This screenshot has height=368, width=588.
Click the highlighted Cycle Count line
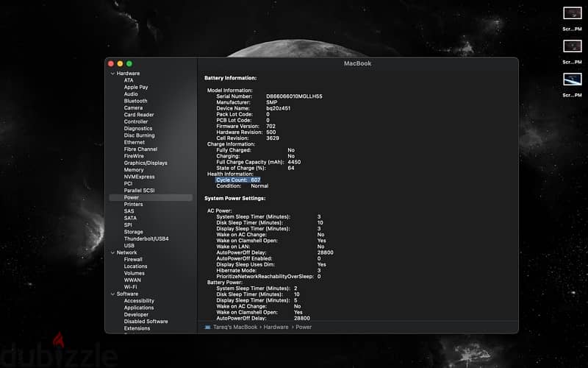point(237,180)
